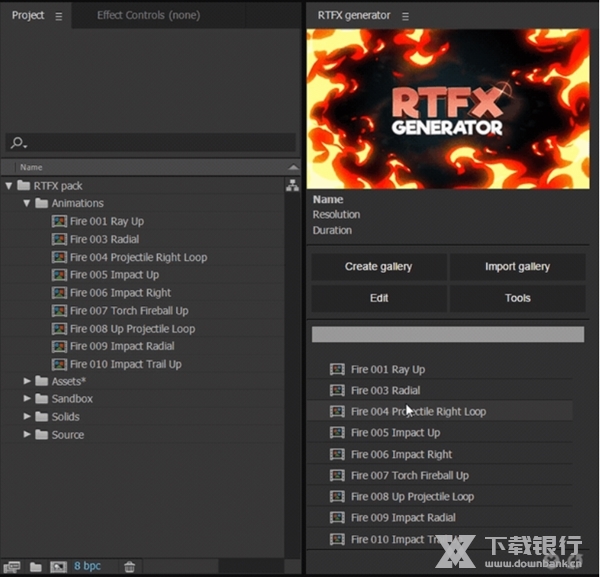This screenshot has width=600, height=577.
Task: Click the Fire 003 Radial icon in RTFX generator list
Action: pyautogui.click(x=337, y=390)
